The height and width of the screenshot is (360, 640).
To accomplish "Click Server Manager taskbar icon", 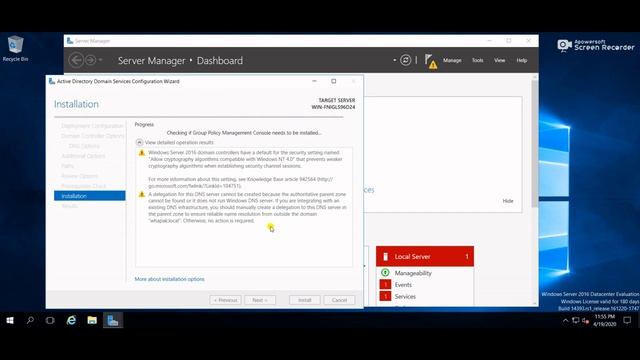I will click(x=113, y=320).
